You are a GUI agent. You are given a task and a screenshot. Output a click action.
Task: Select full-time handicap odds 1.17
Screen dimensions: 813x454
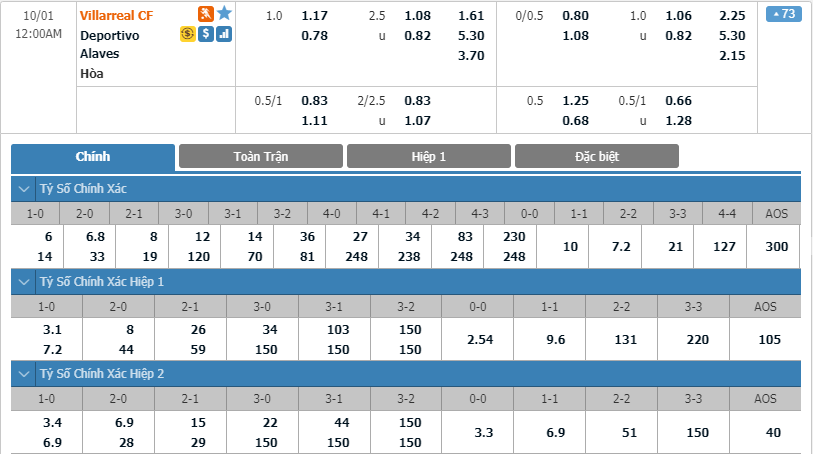tap(314, 16)
